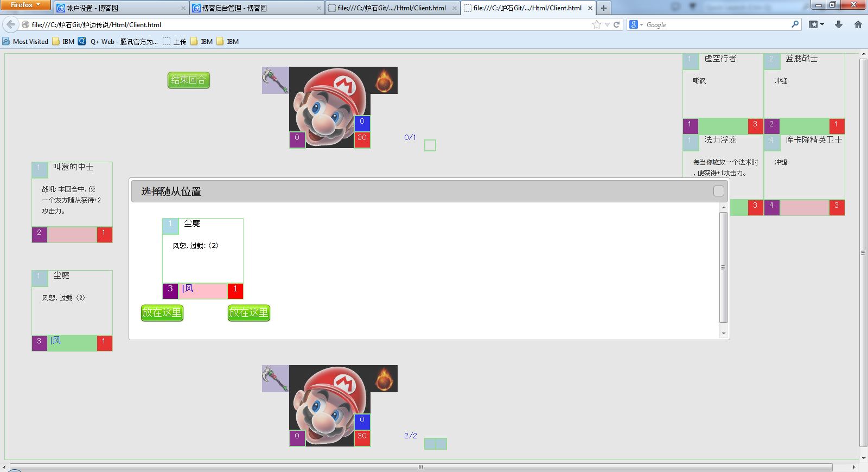This screenshot has height=472, width=868.
Task: Click the right 放在这里 button
Action: click(248, 313)
